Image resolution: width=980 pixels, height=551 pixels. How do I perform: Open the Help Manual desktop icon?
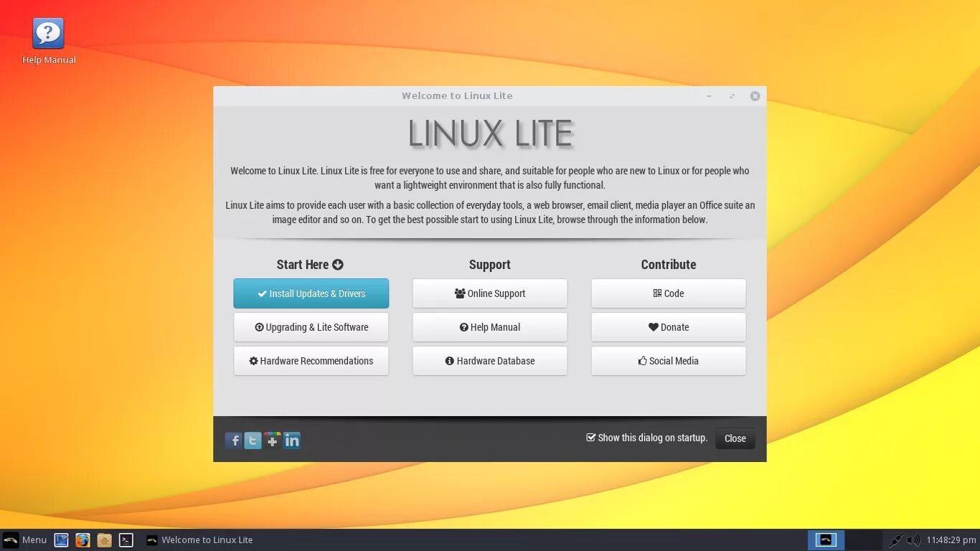[x=48, y=42]
